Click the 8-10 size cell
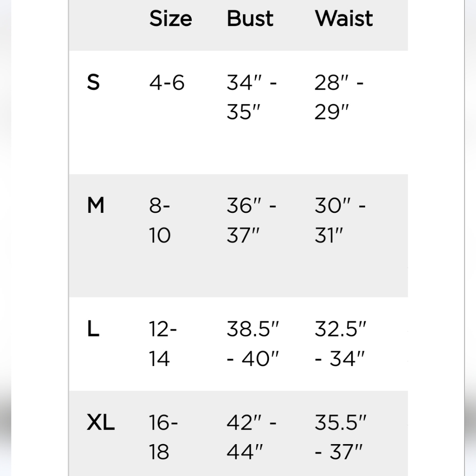 (x=160, y=220)
